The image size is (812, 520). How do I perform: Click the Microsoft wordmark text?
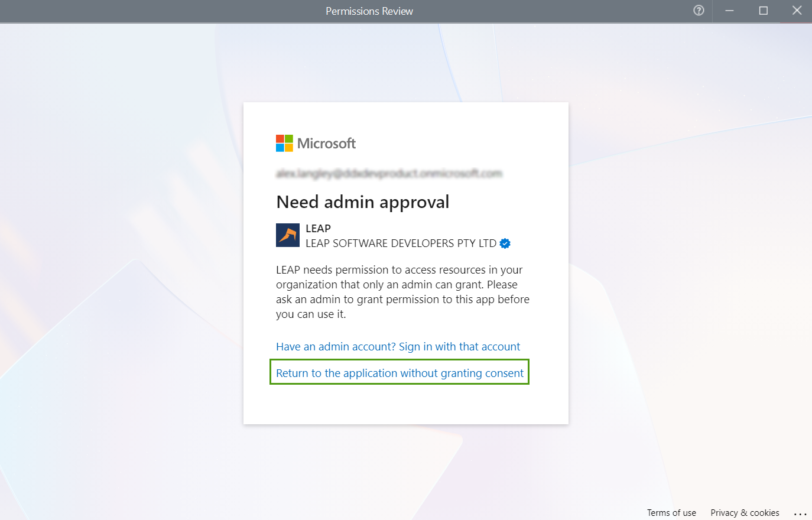[x=326, y=144]
